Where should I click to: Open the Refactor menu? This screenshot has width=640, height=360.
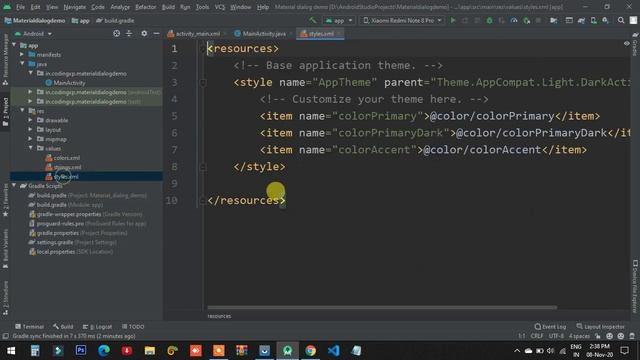pos(145,7)
